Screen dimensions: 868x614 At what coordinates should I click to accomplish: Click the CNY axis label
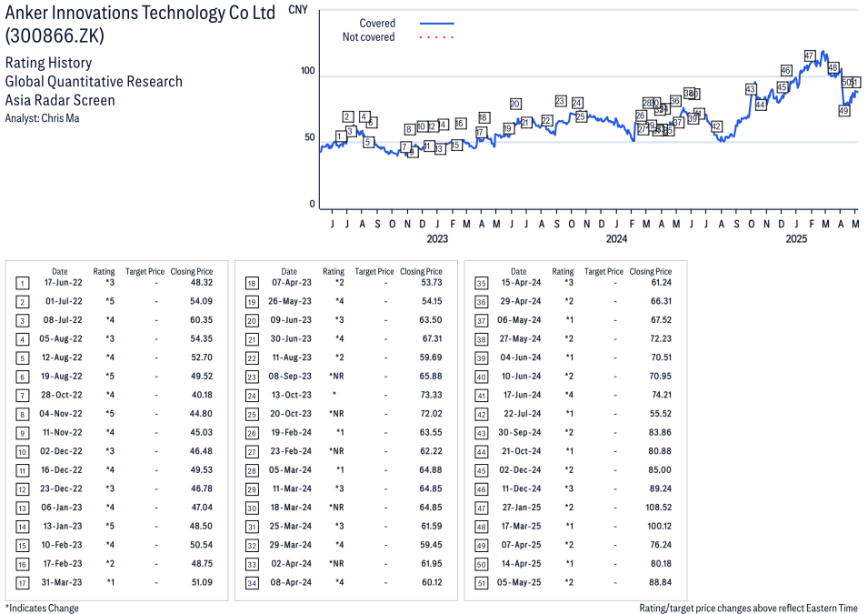coord(298,10)
